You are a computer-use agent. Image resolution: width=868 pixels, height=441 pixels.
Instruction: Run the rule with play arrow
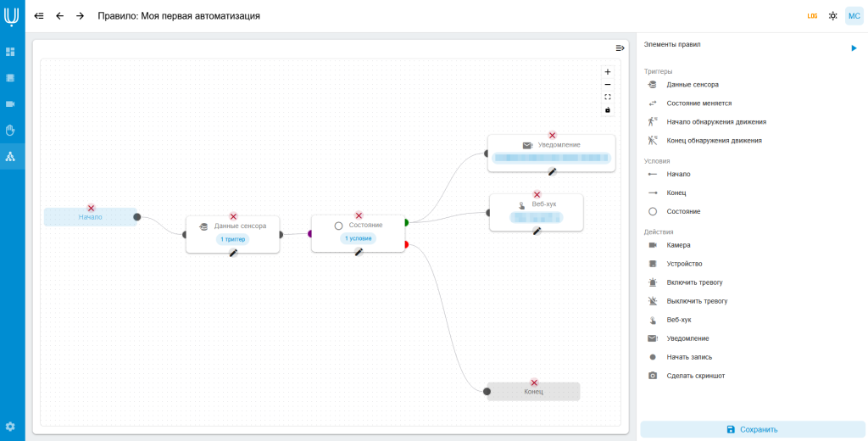coord(854,48)
